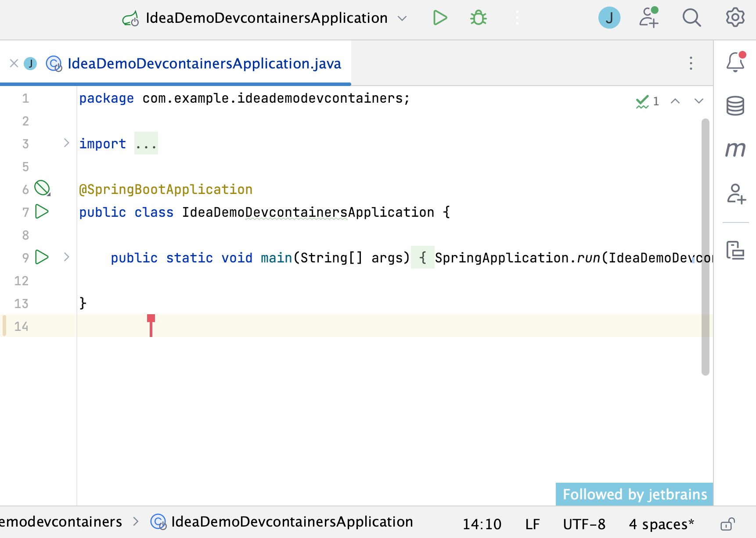Click the inspections checkmark widget
This screenshot has height=538, width=756.
click(x=647, y=101)
